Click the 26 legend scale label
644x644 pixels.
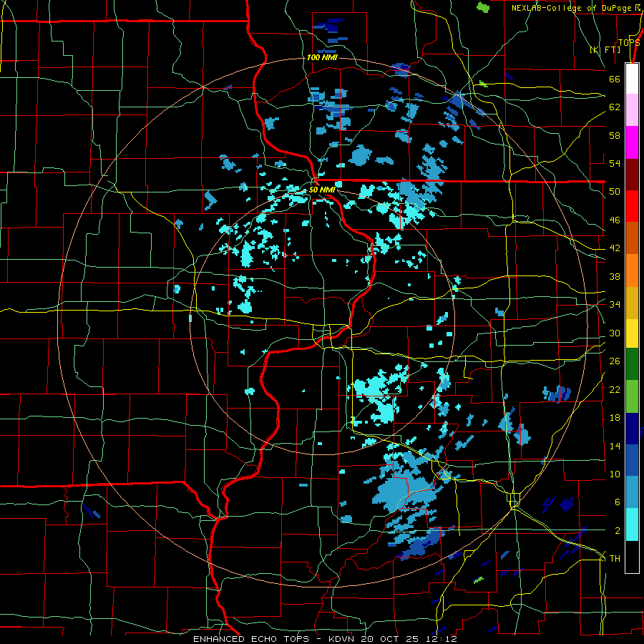coord(615,361)
